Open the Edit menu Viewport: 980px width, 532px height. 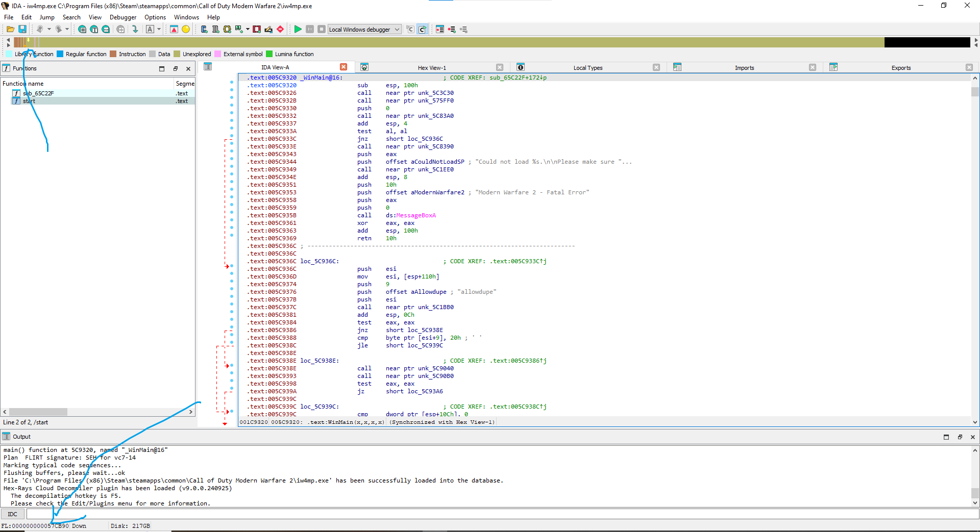(x=27, y=17)
